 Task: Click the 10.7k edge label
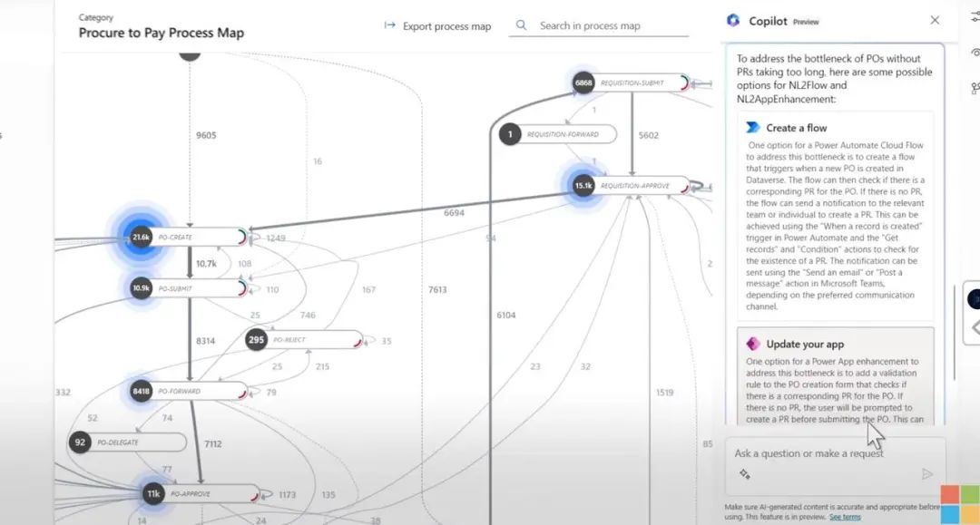(206, 264)
